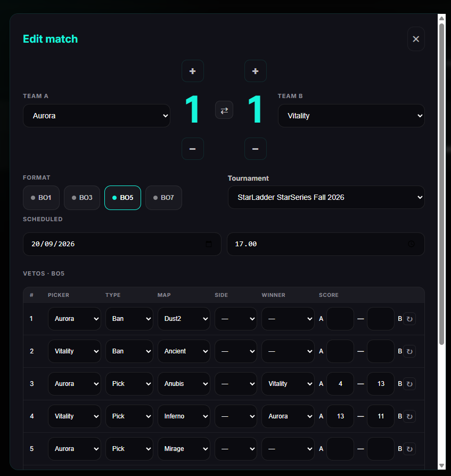Open the Team B Vitality dropdown
451x476 pixels.
351,116
